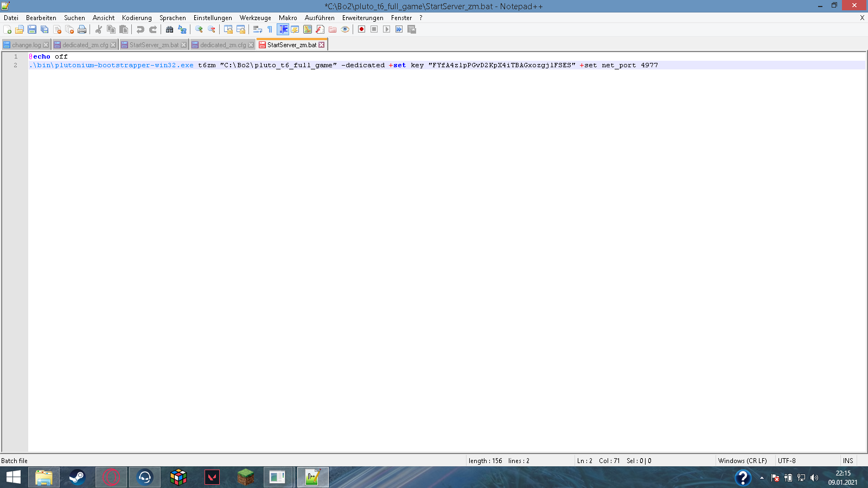Print the document using the printer icon

(x=82, y=29)
